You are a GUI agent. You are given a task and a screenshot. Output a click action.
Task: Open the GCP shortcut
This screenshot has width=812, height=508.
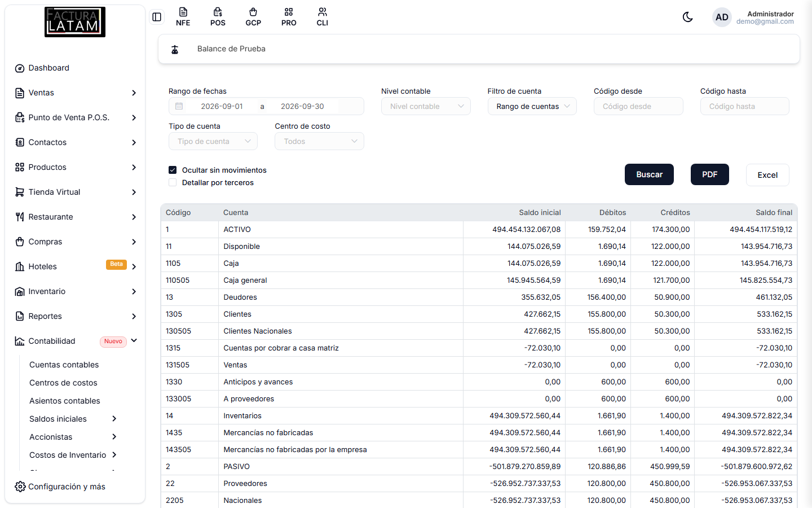(x=253, y=17)
